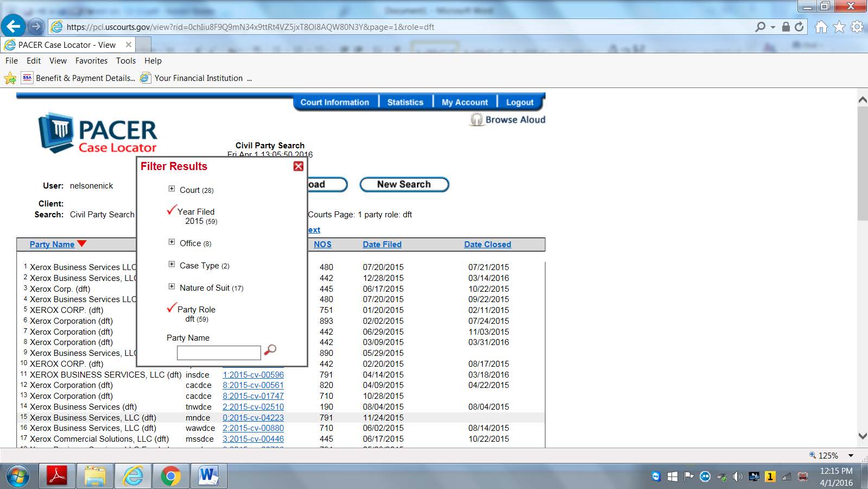Open the File menu
868x489 pixels.
pos(11,61)
